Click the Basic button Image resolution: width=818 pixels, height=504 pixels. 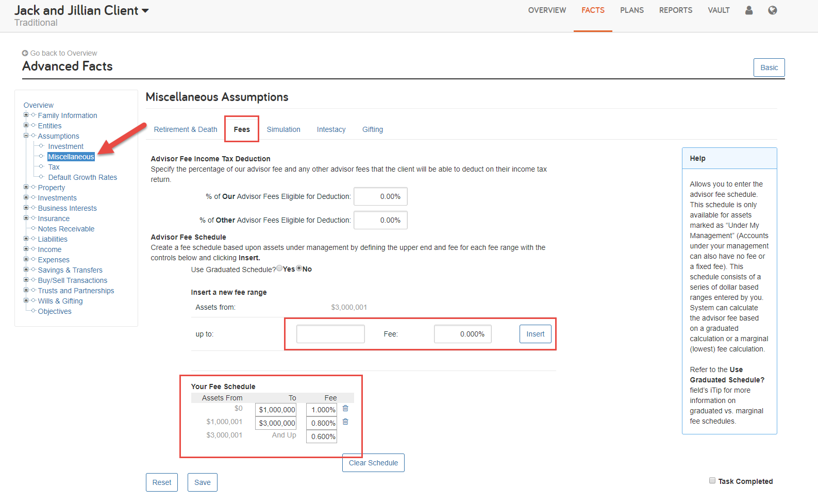tap(769, 68)
